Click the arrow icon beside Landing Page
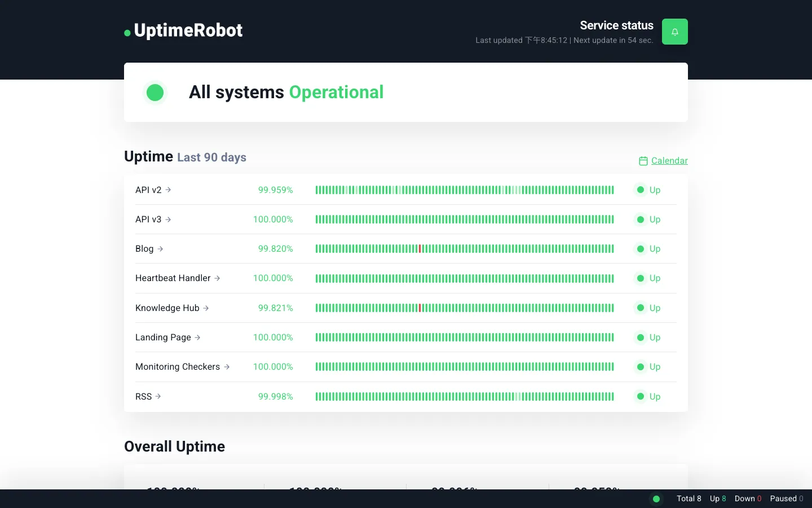 pos(197,338)
